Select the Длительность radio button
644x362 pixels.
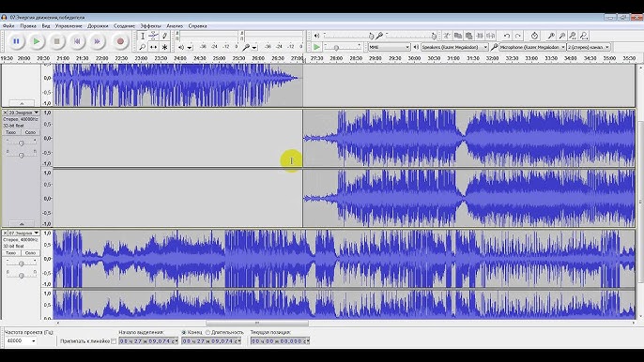207,332
